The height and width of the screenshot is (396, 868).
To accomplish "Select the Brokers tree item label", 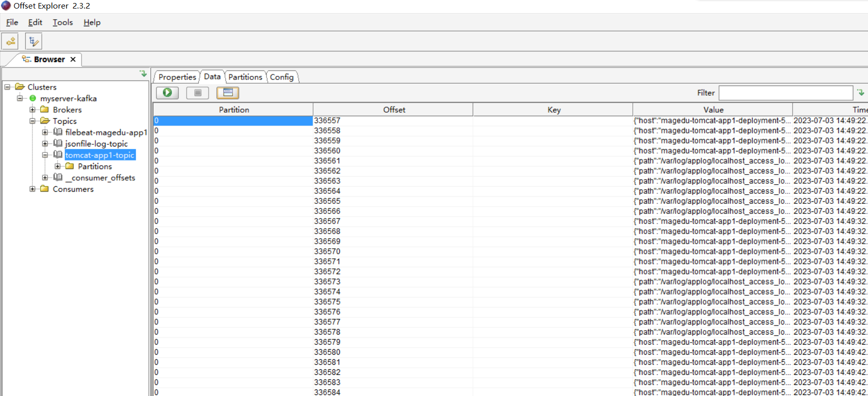I will click(x=67, y=110).
